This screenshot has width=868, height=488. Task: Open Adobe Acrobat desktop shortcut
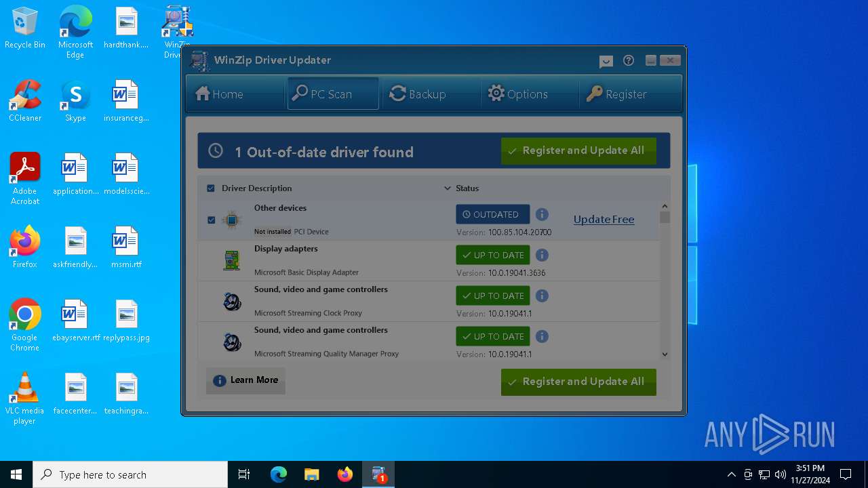coord(25,178)
